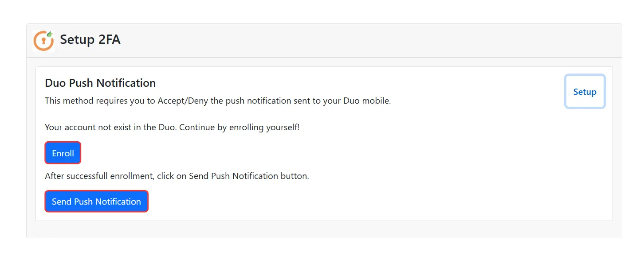The image size is (644, 256).
Task: Click the Setup 2FA header text
Action: 90,39
